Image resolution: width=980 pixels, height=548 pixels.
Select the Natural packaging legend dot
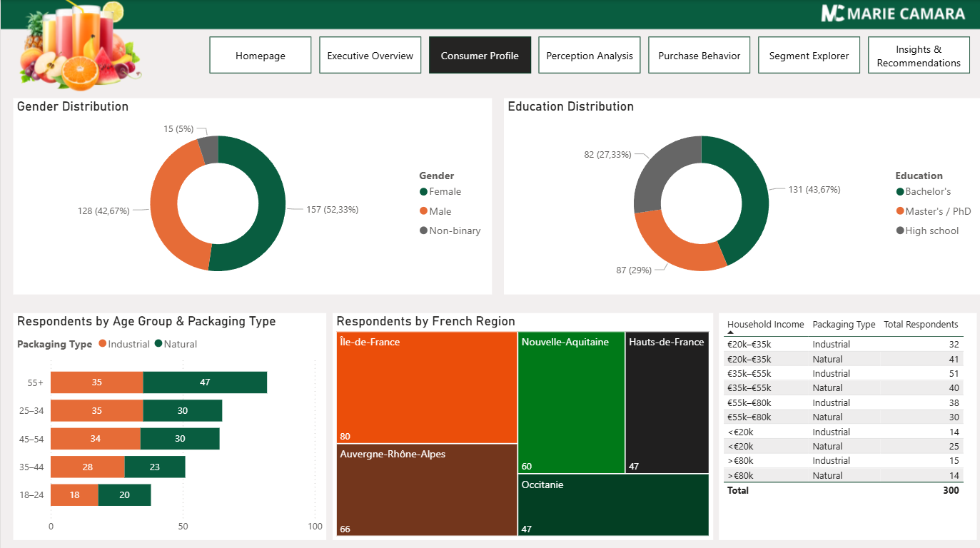(x=158, y=344)
